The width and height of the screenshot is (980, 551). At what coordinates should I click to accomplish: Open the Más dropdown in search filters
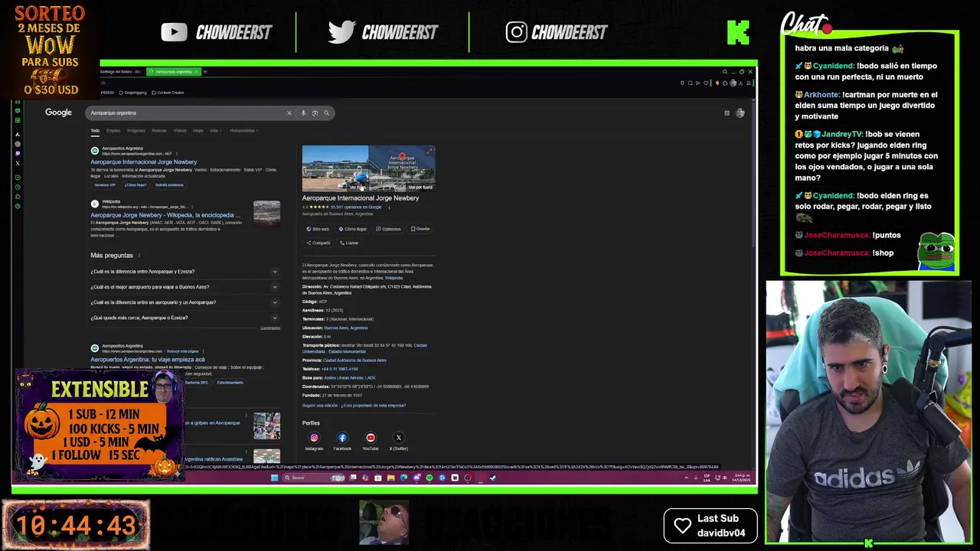216,131
